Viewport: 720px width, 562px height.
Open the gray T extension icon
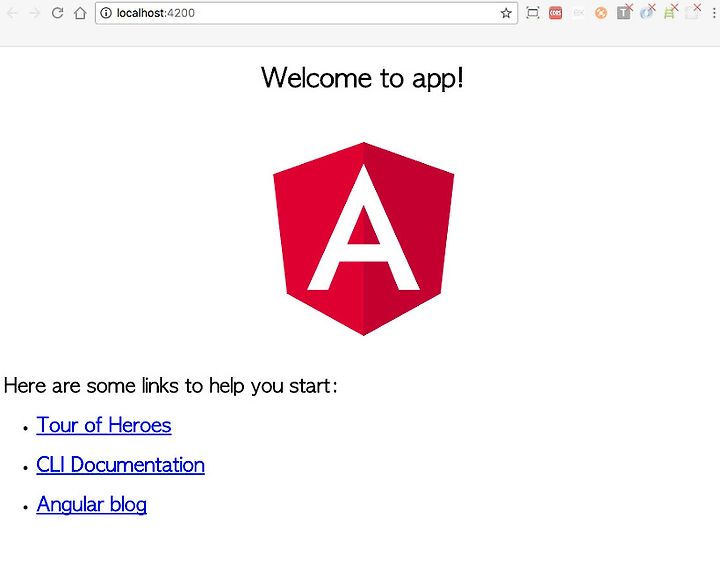click(624, 12)
